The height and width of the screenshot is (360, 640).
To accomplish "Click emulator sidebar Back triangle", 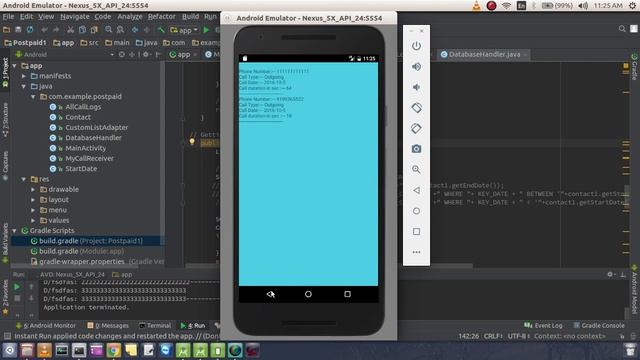I will click(416, 190).
